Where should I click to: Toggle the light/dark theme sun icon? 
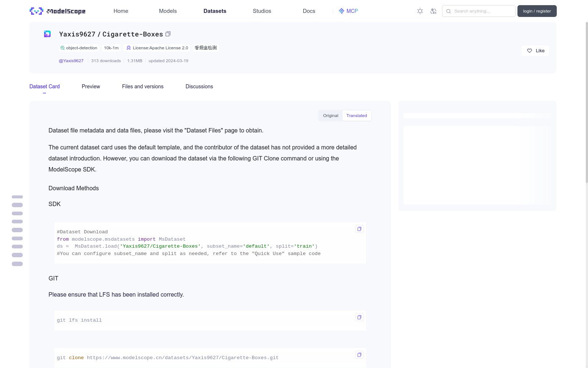click(x=420, y=11)
